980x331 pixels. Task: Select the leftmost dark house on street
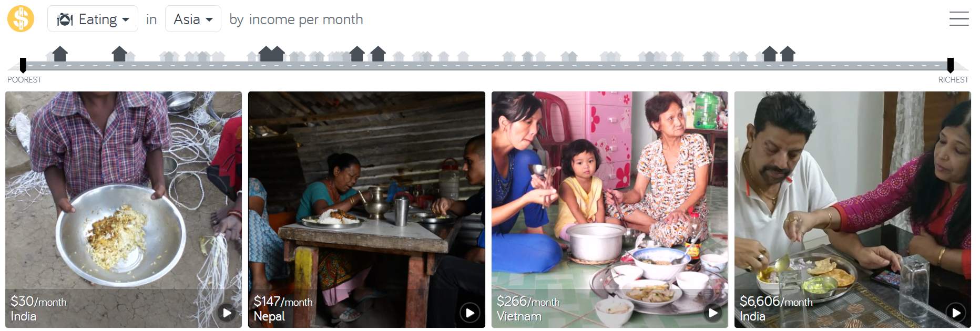60,54
